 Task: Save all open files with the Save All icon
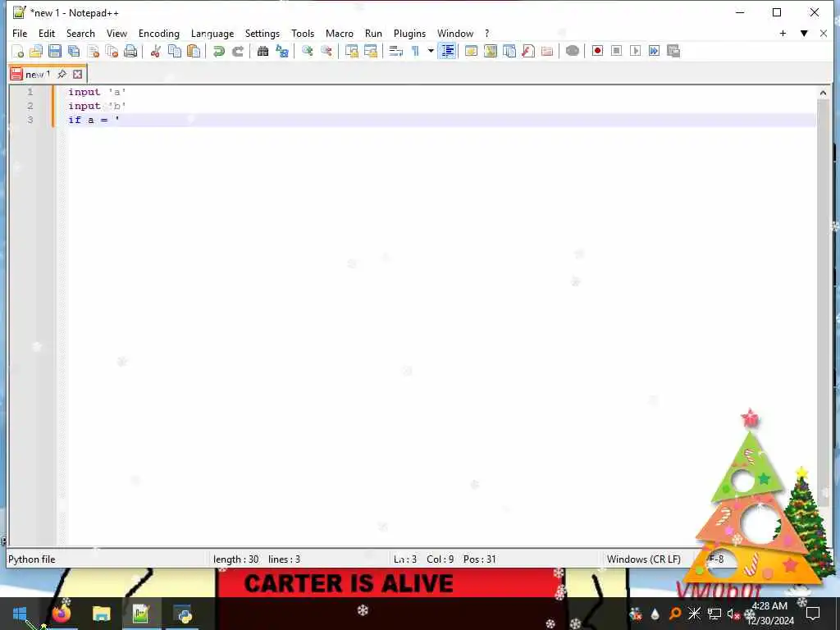74,51
